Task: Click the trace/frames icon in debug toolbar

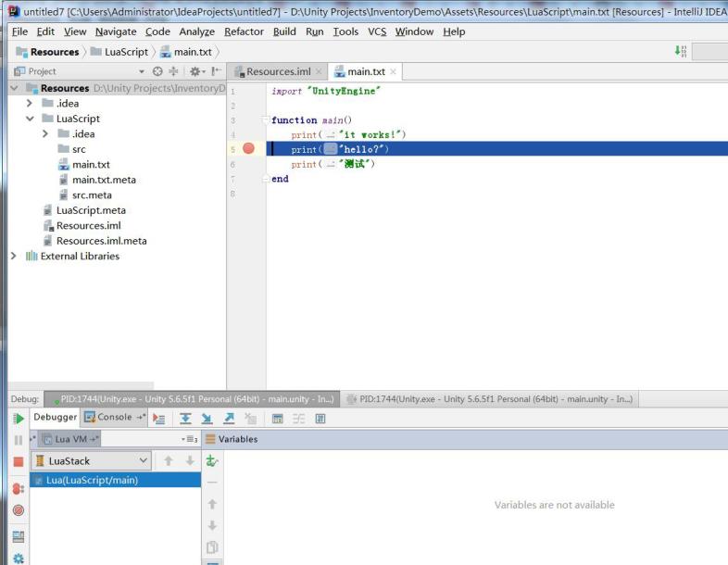Action: coord(298,419)
